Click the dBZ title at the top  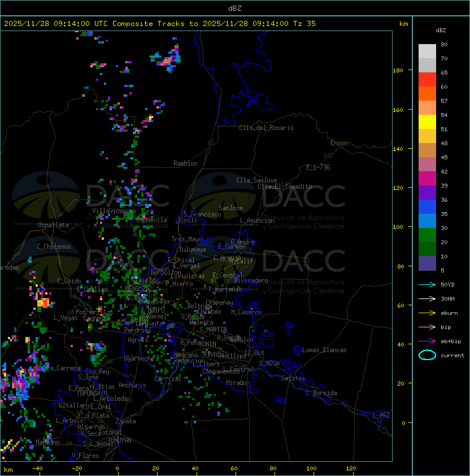235,8
